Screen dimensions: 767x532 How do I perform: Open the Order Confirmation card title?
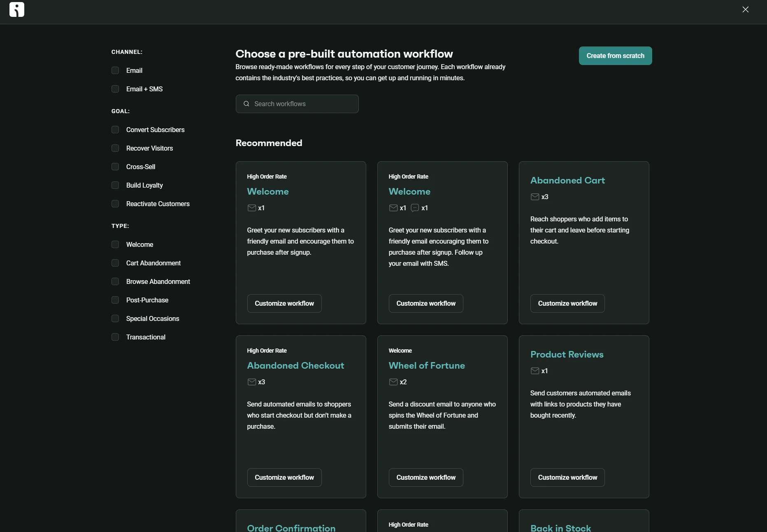pyautogui.click(x=291, y=528)
